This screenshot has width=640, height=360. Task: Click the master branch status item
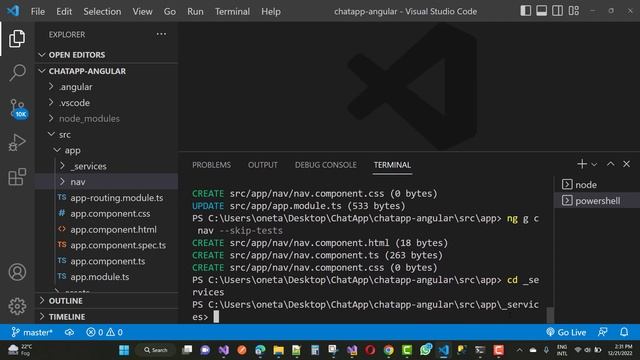pyautogui.click(x=32, y=332)
